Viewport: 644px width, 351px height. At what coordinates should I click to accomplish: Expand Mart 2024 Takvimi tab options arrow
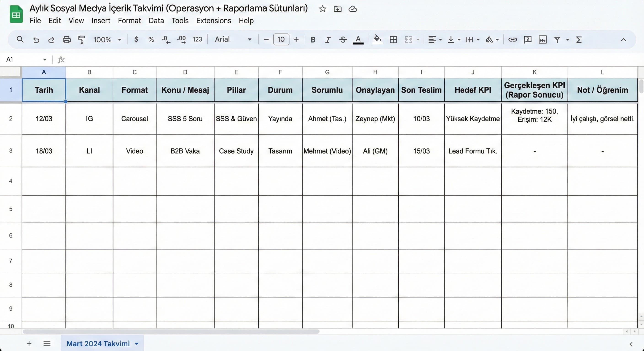coord(137,343)
